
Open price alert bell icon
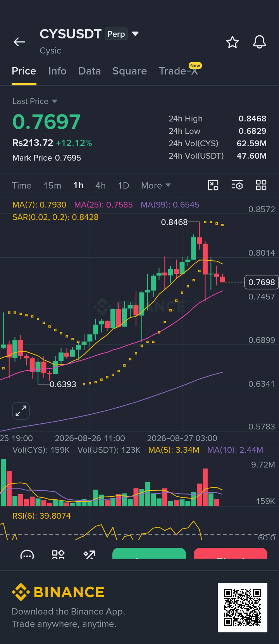(x=260, y=42)
